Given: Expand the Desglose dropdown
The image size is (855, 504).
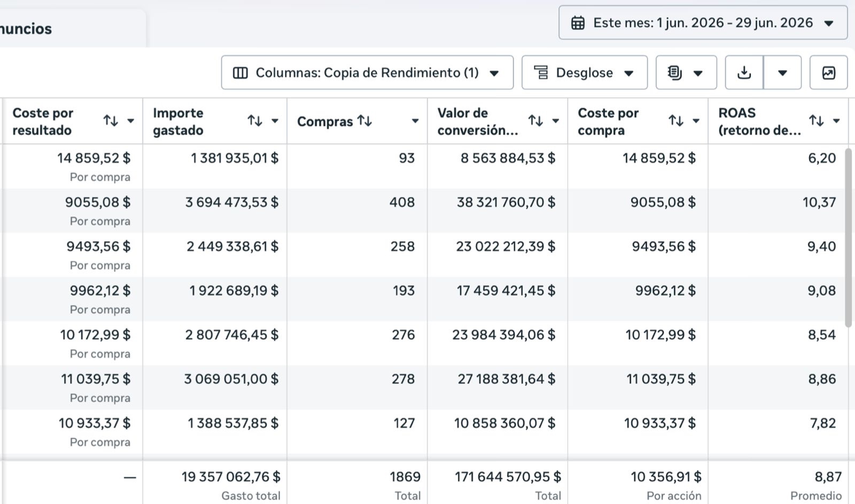Looking at the screenshot, I should (585, 73).
